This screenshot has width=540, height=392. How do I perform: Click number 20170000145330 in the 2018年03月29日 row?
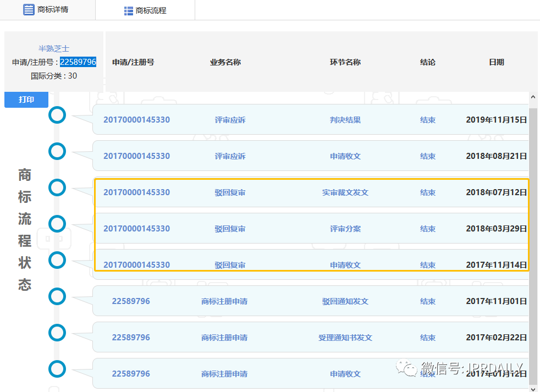(x=137, y=229)
